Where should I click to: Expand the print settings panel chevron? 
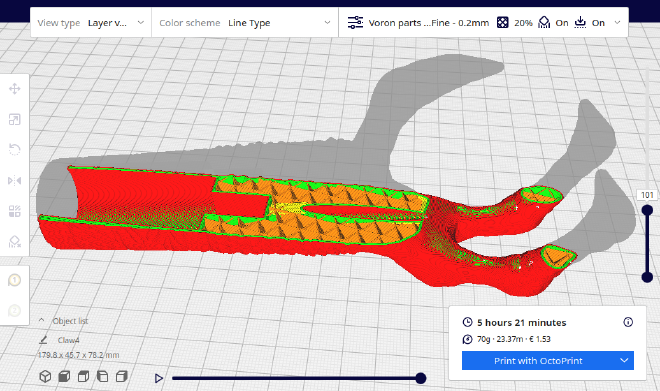617,23
